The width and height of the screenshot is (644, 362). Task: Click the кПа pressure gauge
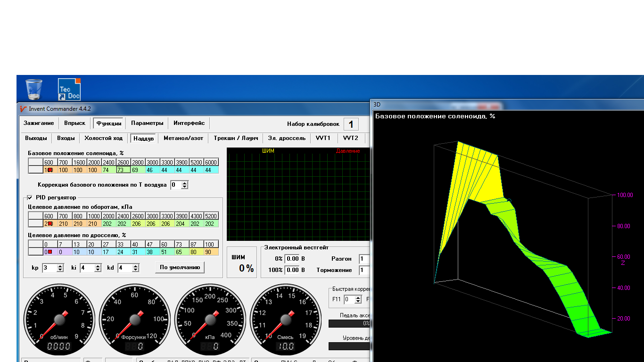point(210,320)
